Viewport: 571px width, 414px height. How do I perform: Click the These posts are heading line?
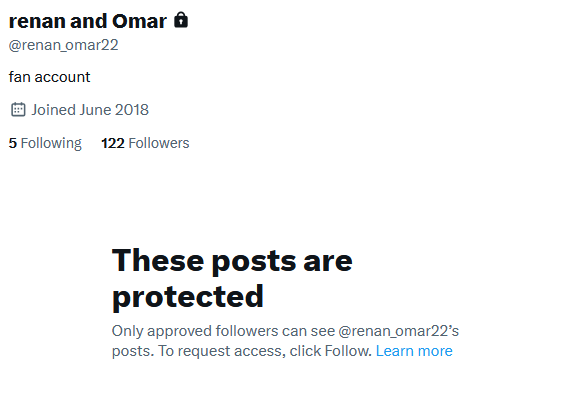(232, 261)
